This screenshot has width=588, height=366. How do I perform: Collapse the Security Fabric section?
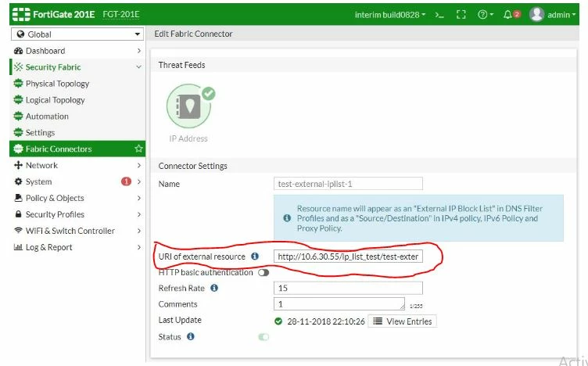pyautogui.click(x=138, y=67)
